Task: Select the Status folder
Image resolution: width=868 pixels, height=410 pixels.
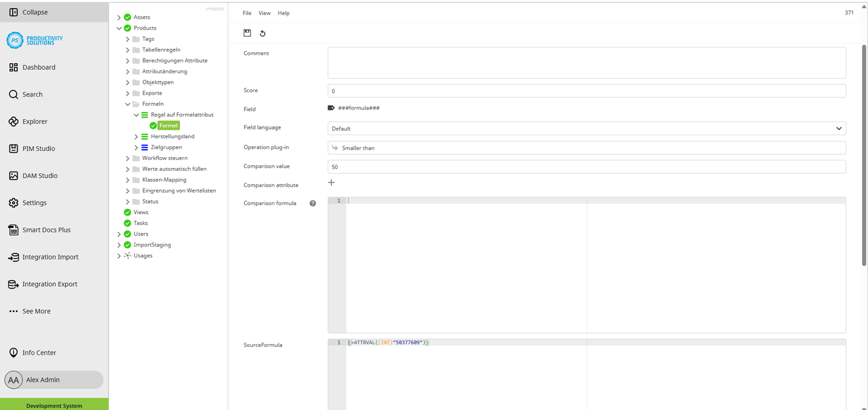Action: pyautogui.click(x=150, y=202)
